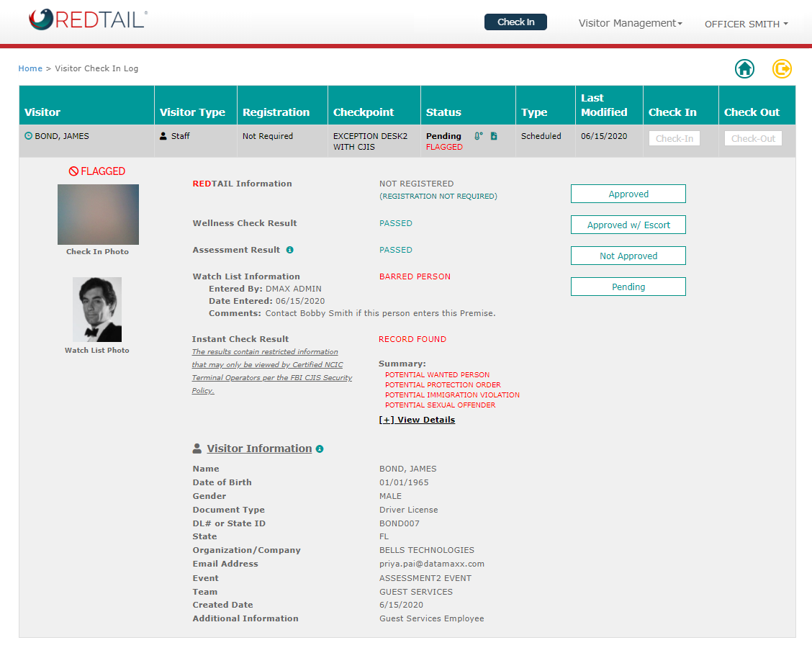Expand the View Details section
Image resolution: width=812 pixels, height=653 pixels.
(417, 420)
